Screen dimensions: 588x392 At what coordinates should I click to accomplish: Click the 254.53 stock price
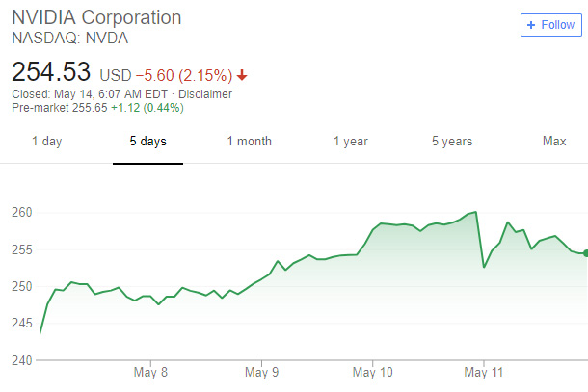(x=51, y=72)
